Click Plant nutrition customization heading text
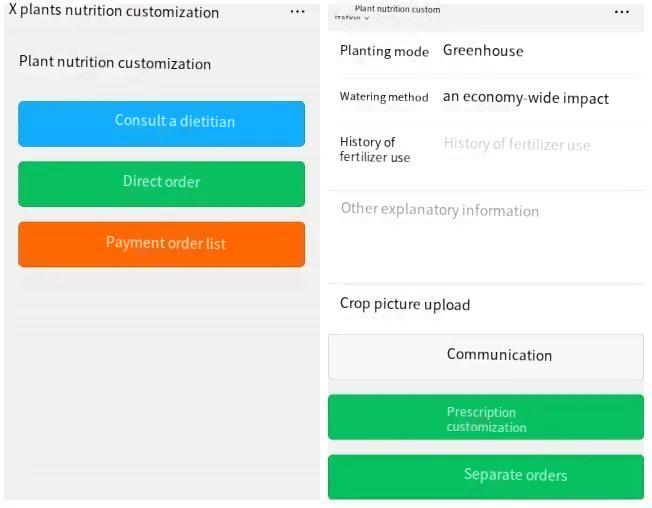 115,63
